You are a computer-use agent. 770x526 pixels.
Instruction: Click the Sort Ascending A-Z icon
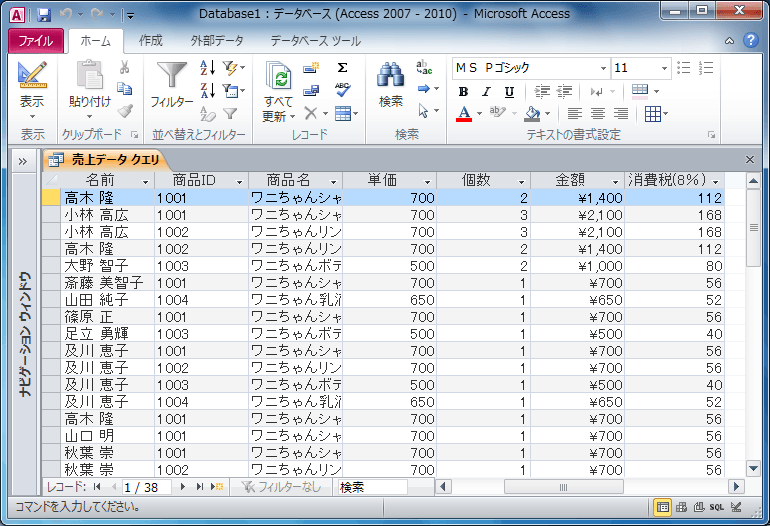pyautogui.click(x=207, y=67)
